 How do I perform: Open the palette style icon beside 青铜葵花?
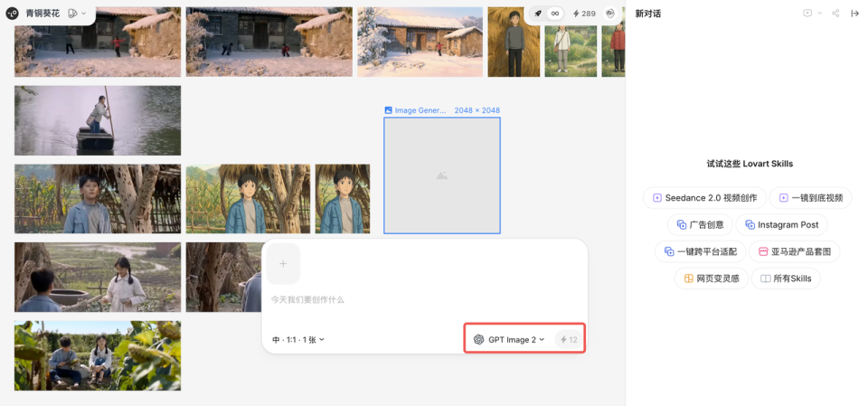[x=72, y=14]
